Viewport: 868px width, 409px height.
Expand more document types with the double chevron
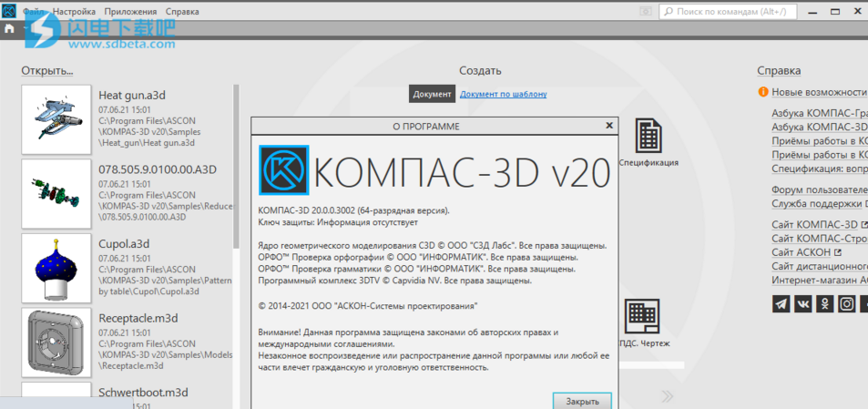(x=667, y=395)
